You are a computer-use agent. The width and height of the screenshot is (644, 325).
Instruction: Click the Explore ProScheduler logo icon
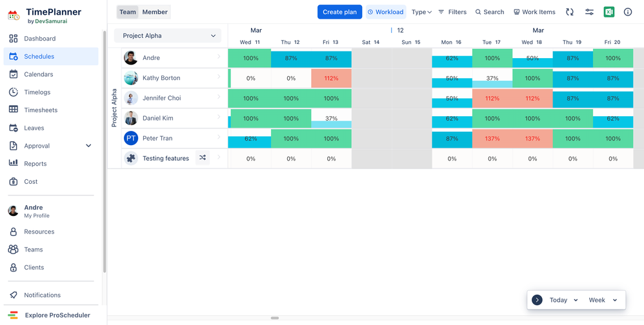point(13,315)
